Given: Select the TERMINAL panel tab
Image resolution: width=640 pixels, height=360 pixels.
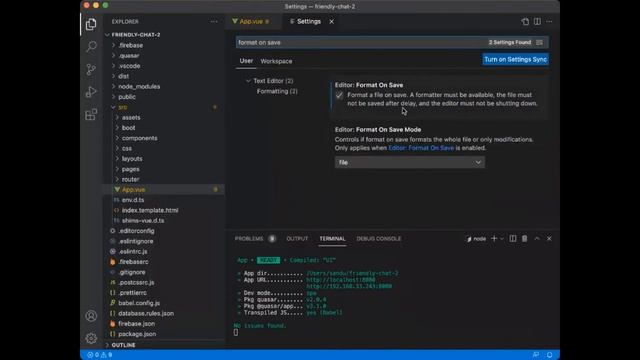Looking at the screenshot, I should 332,239.
